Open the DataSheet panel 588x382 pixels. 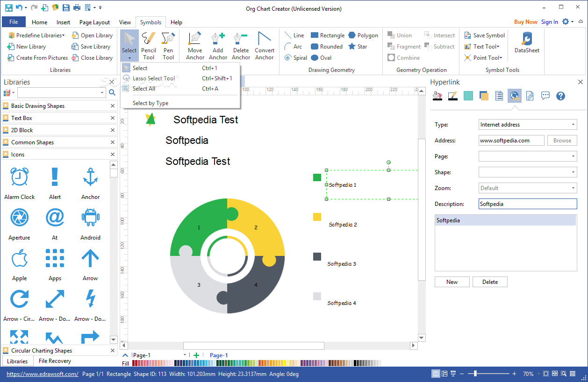[527, 43]
